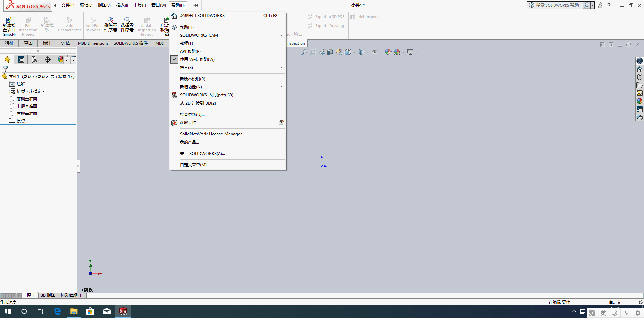Viewport: 644px width, 318px height.
Task: Toggle the Section View tool
Action: point(330,52)
